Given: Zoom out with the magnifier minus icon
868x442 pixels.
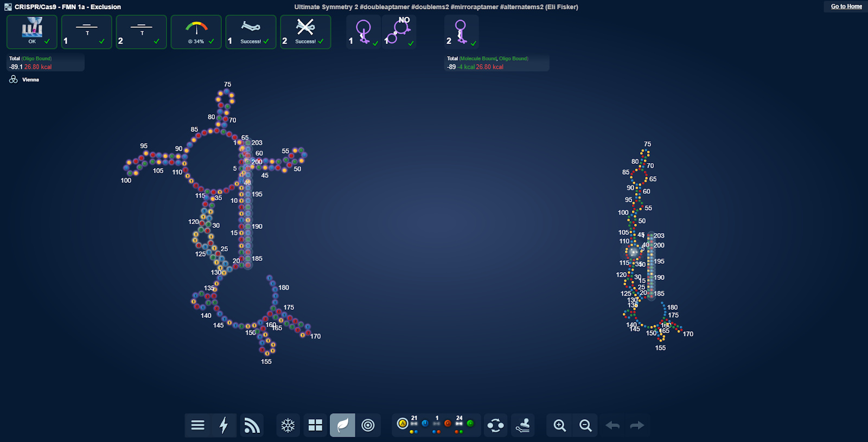Looking at the screenshot, I should click(585, 425).
